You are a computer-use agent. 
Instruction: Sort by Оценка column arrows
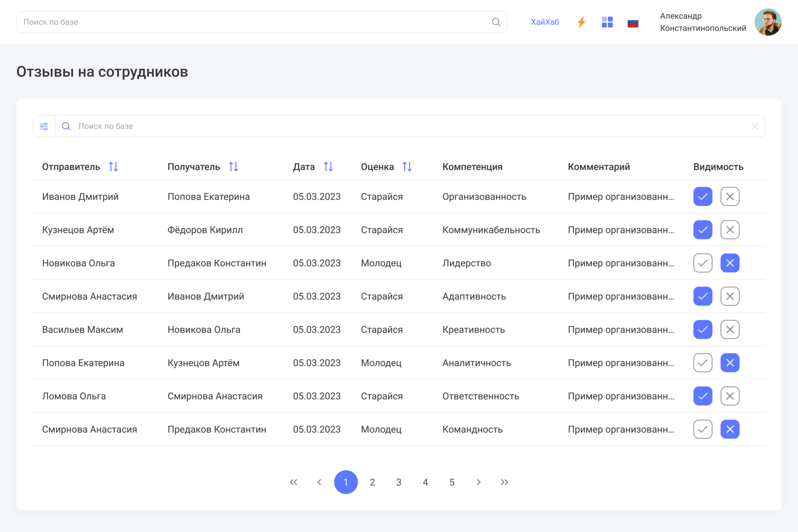pyautogui.click(x=407, y=167)
